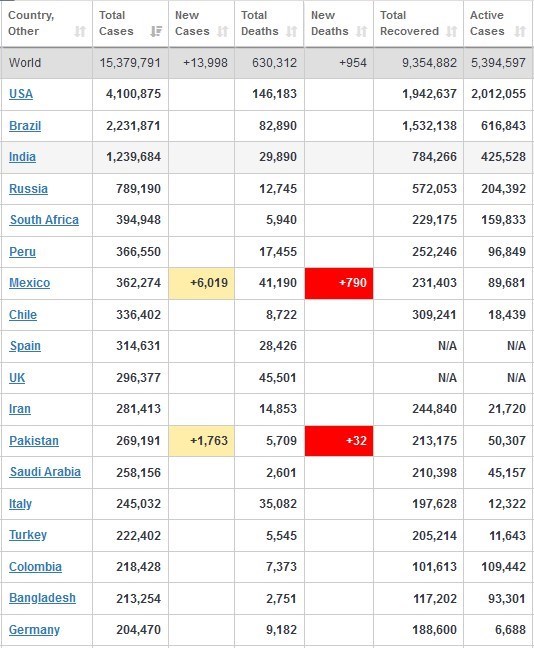Image resolution: width=534 pixels, height=648 pixels.
Task: Click the Total Recovered column header
Action: point(418,24)
